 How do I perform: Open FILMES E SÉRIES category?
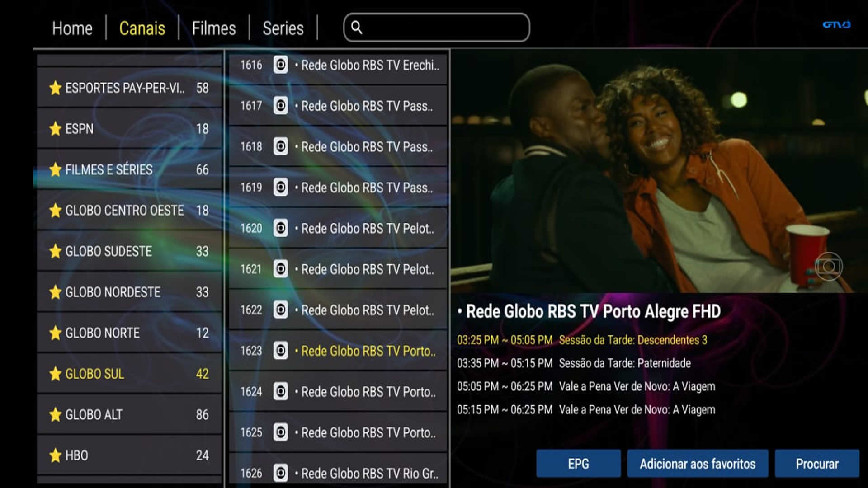coord(129,169)
